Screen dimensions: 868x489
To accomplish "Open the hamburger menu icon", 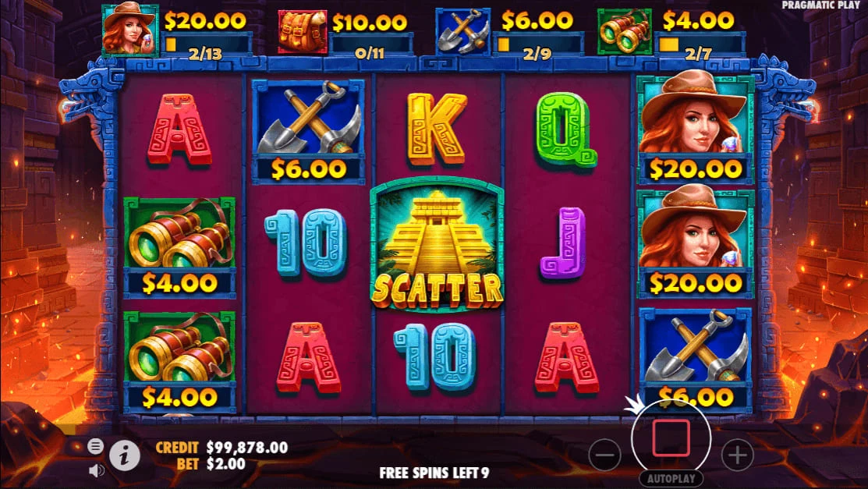I will coord(95,446).
